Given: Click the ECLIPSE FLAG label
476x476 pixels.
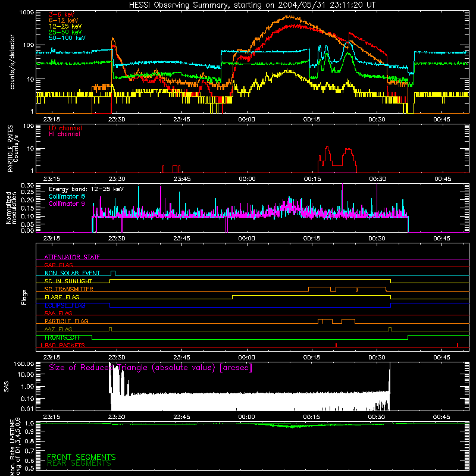Looking at the screenshot, I should click(65, 305).
